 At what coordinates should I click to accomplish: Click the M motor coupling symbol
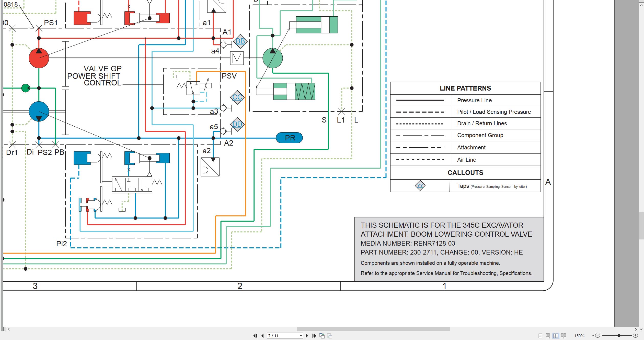point(237,58)
